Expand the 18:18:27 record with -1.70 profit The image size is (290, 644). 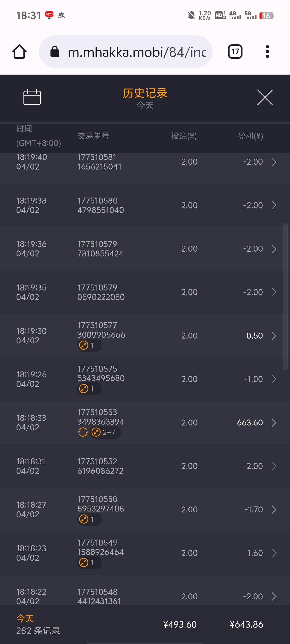pyautogui.click(x=274, y=509)
